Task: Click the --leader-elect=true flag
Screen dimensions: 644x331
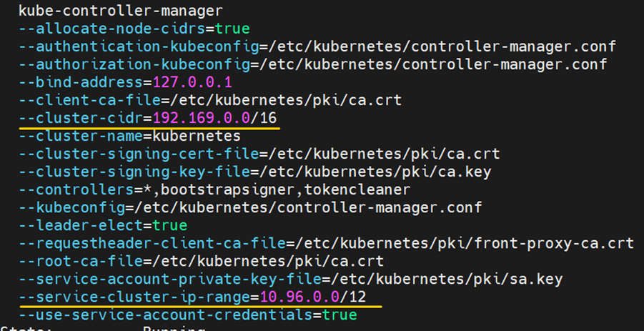Action: (103, 225)
